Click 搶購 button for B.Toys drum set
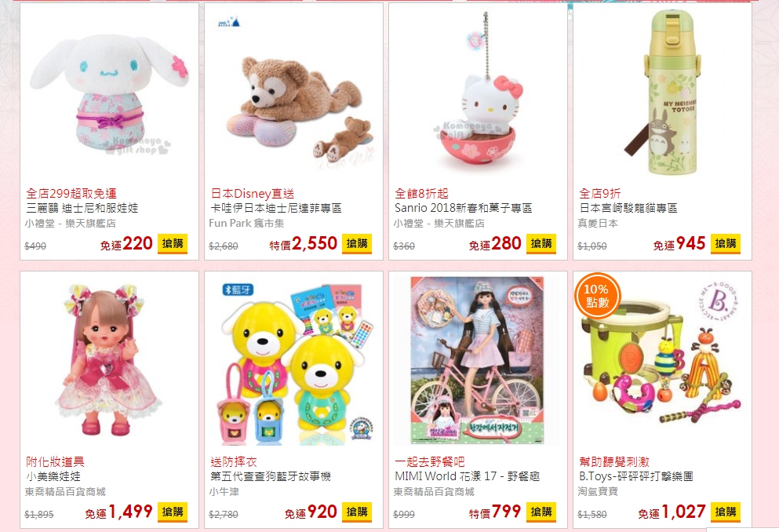 click(726, 512)
